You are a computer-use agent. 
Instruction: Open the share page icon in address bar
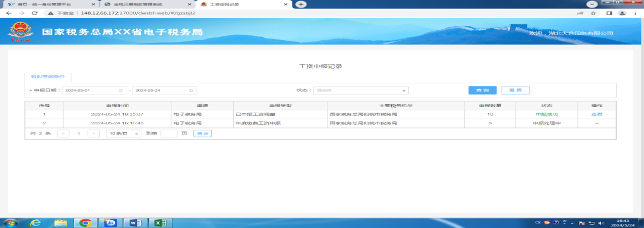(x=581, y=13)
